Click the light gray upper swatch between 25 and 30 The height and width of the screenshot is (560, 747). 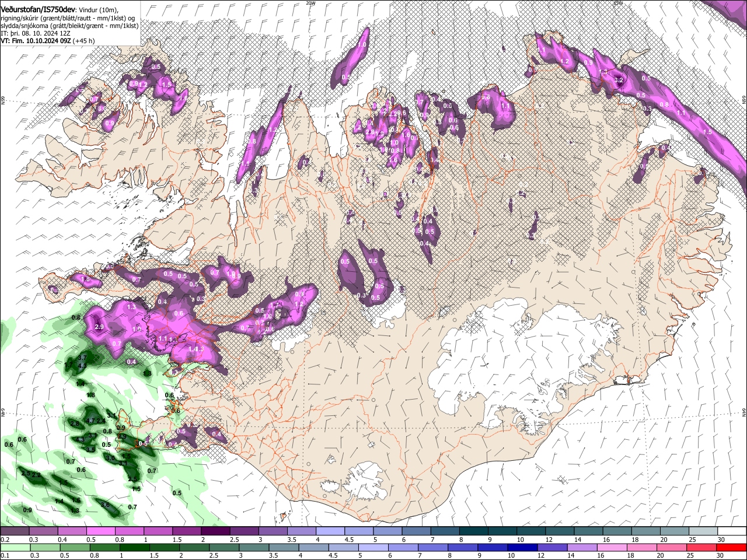[x=704, y=531]
